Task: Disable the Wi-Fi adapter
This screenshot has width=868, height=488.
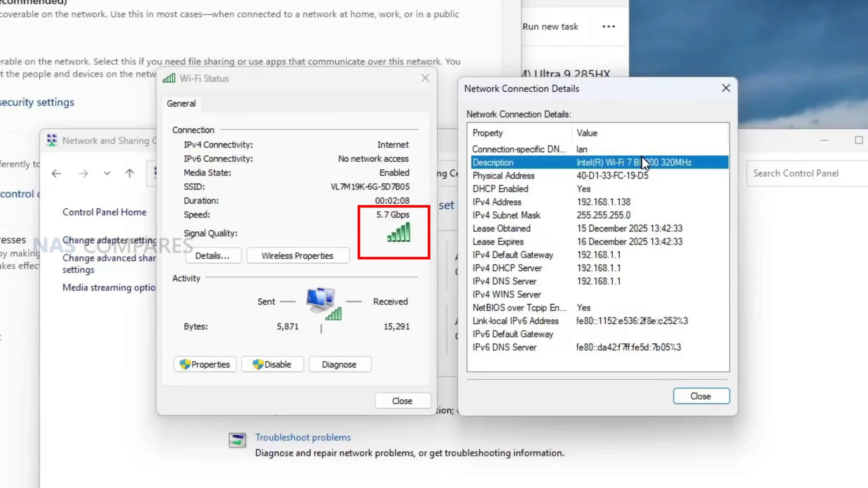Action: point(272,364)
